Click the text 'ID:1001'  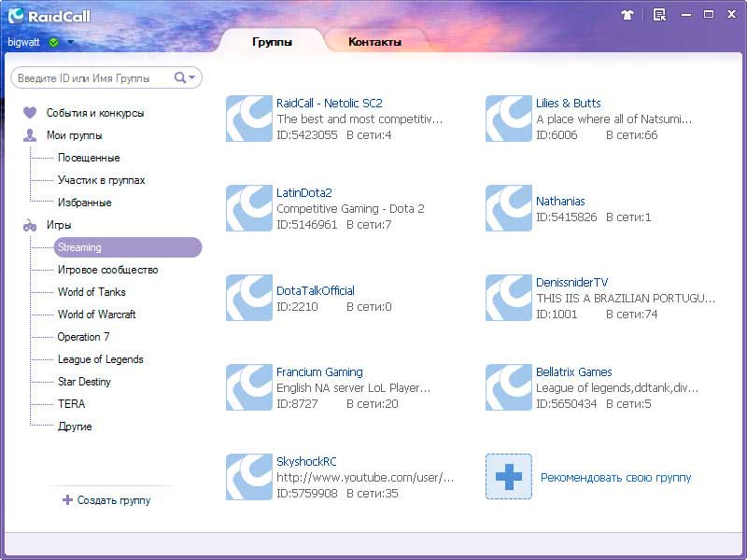coord(557,314)
